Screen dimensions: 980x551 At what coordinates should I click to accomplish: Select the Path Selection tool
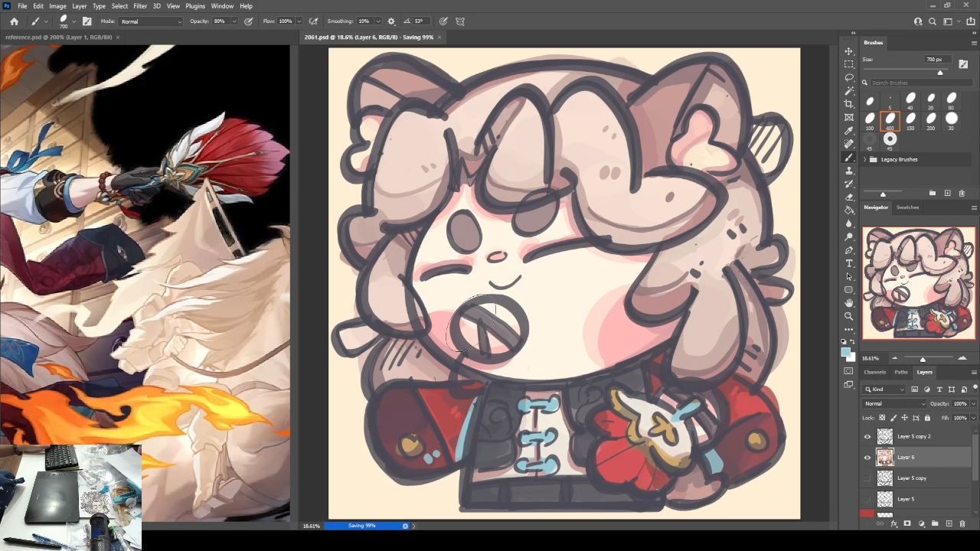click(849, 276)
